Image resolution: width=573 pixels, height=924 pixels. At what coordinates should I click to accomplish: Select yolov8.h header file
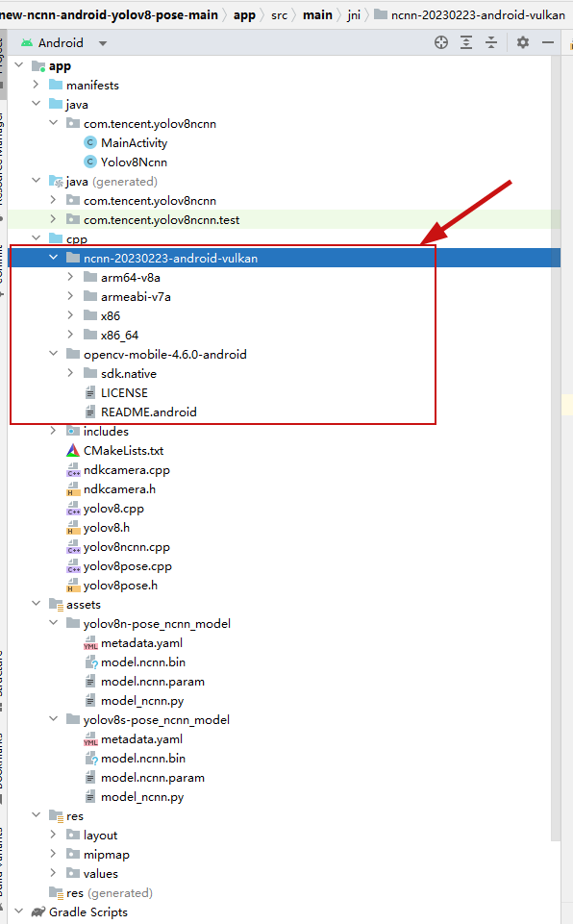point(106,528)
